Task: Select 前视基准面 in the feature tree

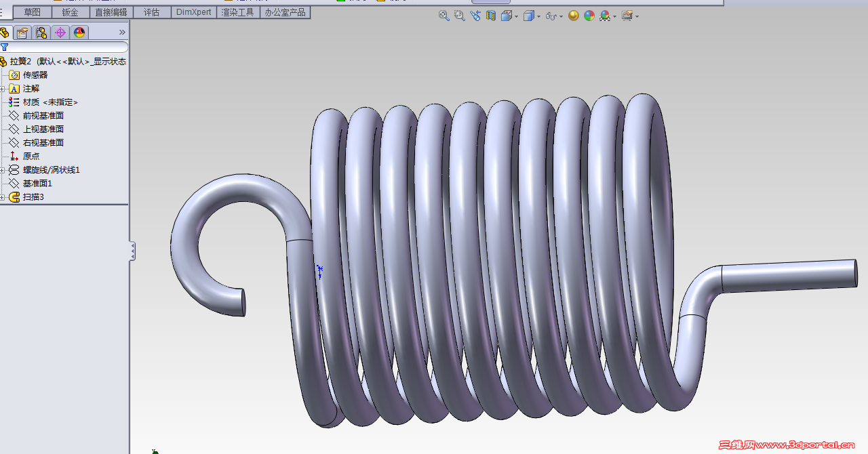Action: (x=43, y=116)
